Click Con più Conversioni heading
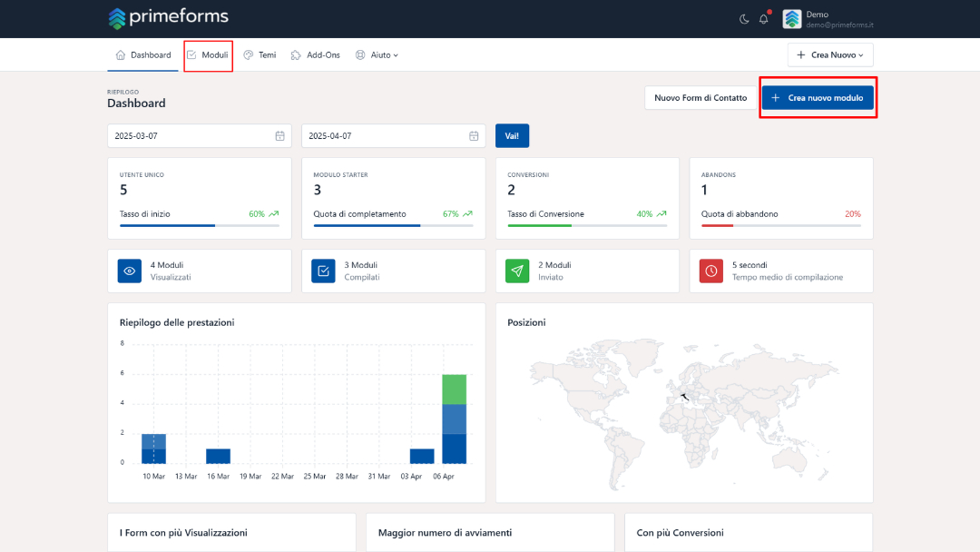Screen dimensions: 980x552 680,533
